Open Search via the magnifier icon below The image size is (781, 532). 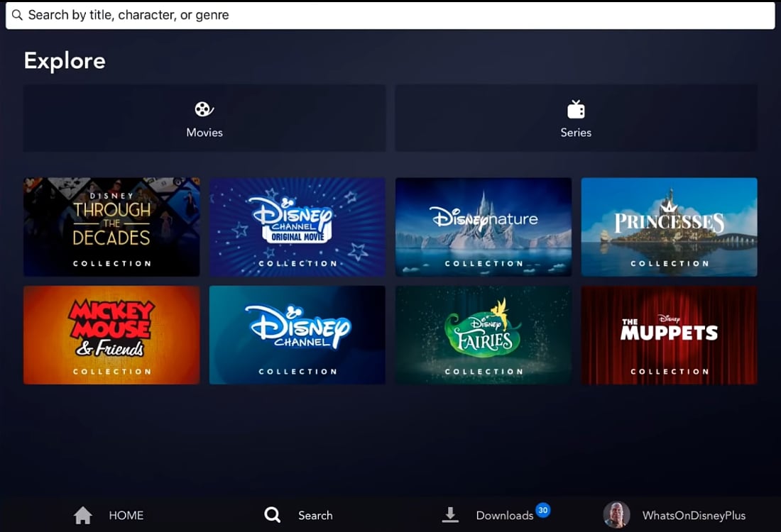[272, 514]
